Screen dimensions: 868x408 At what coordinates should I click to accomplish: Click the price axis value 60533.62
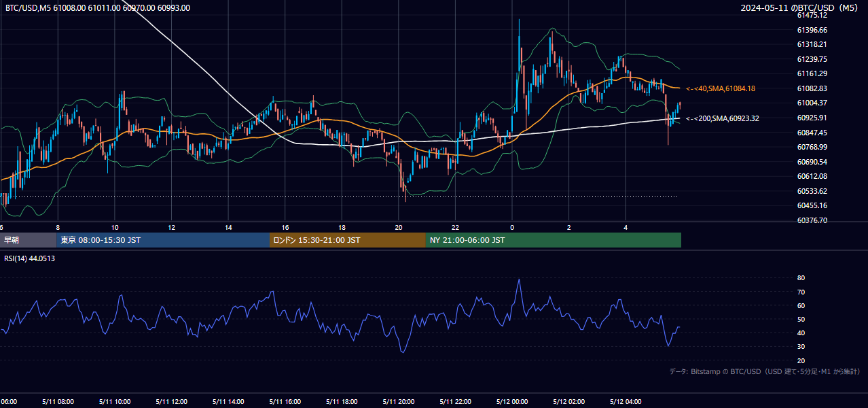(x=812, y=191)
